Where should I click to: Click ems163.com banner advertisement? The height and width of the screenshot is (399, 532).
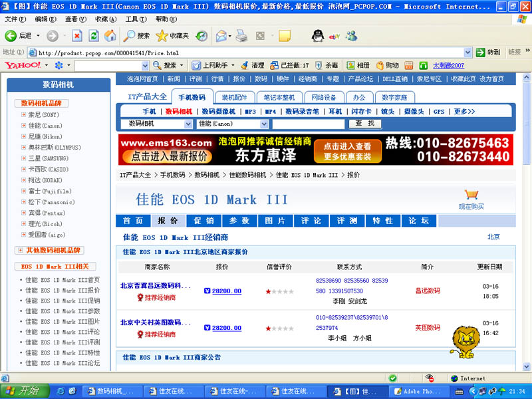click(315, 150)
